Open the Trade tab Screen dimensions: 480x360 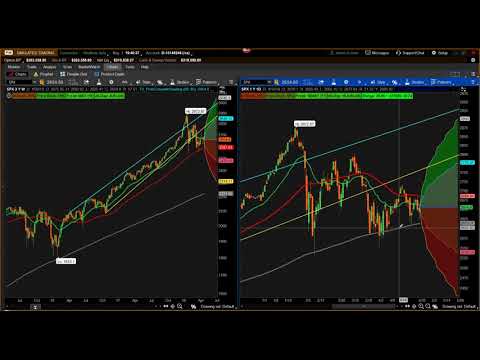32,67
